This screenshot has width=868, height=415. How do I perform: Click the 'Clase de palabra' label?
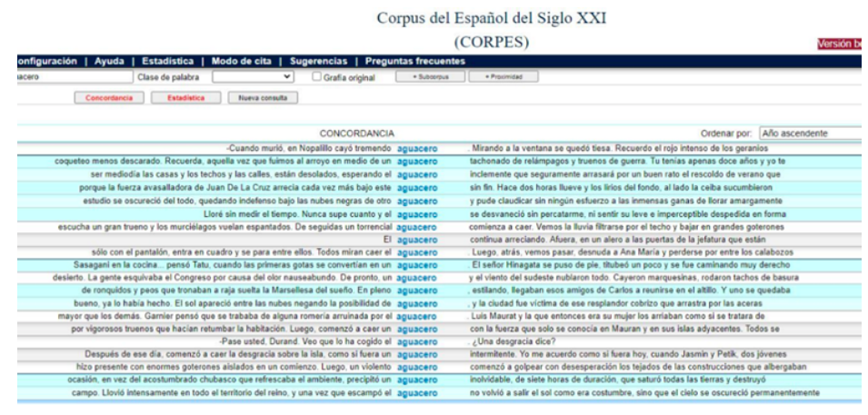click(168, 77)
